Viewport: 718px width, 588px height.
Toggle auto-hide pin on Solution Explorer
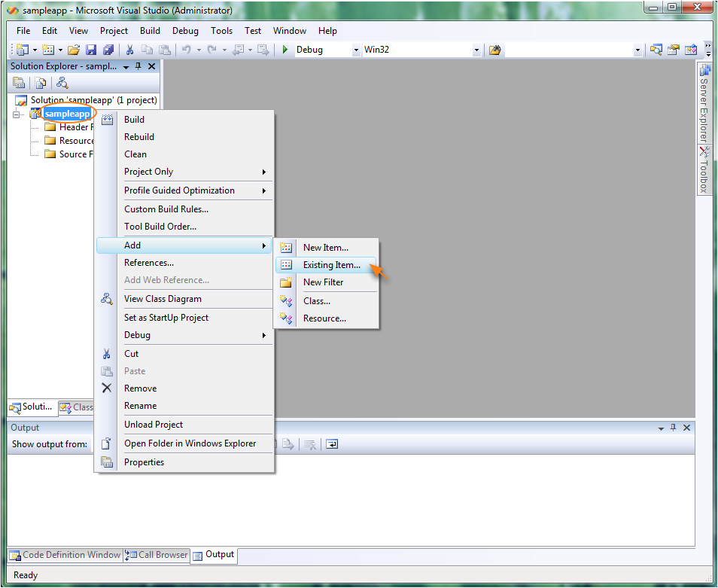click(138, 66)
